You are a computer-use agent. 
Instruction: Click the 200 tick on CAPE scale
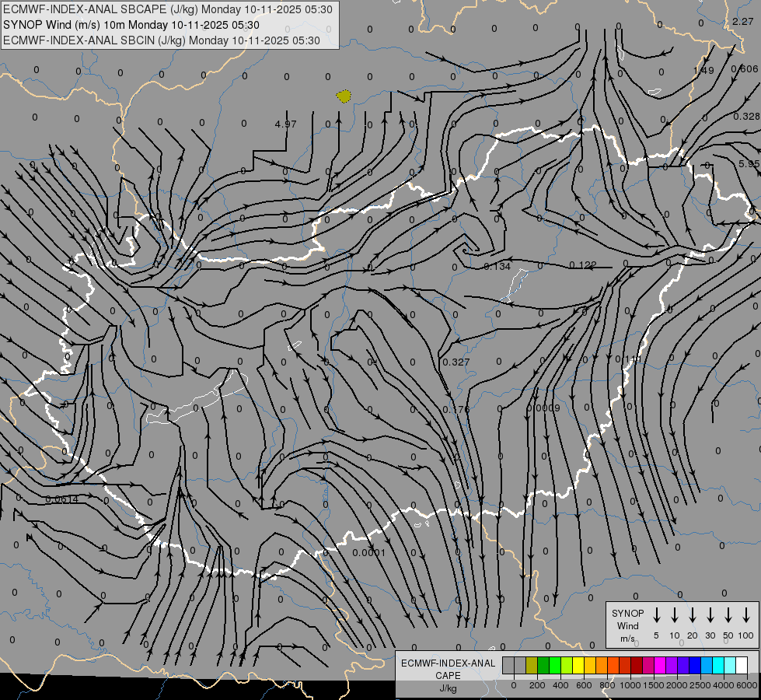click(537, 685)
